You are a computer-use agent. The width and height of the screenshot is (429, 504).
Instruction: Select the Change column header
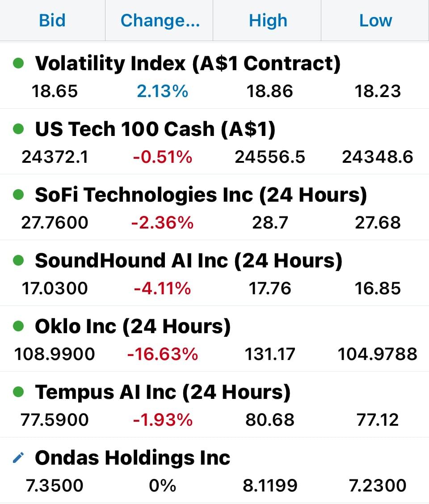(x=159, y=20)
